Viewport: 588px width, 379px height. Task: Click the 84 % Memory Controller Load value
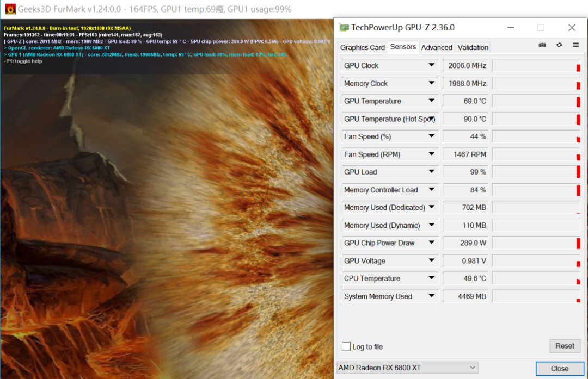point(465,190)
